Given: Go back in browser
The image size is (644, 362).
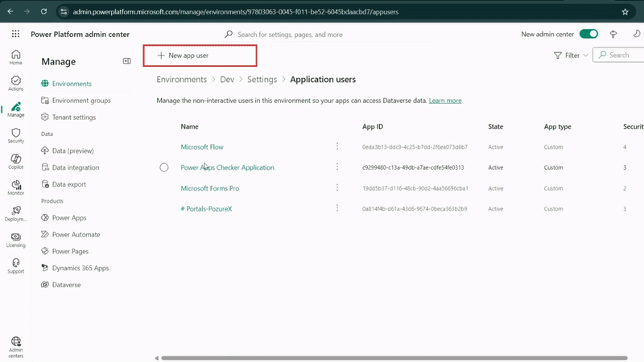Looking at the screenshot, I should 10,11.
